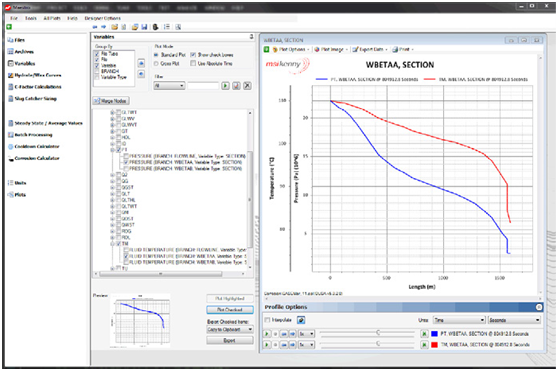Open the Files section in the sidebar

16,40
